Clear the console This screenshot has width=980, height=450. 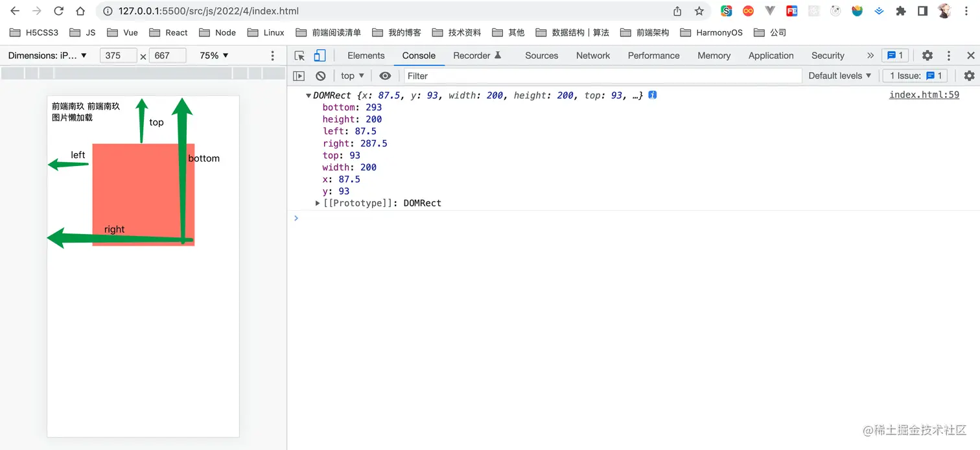[x=320, y=76]
